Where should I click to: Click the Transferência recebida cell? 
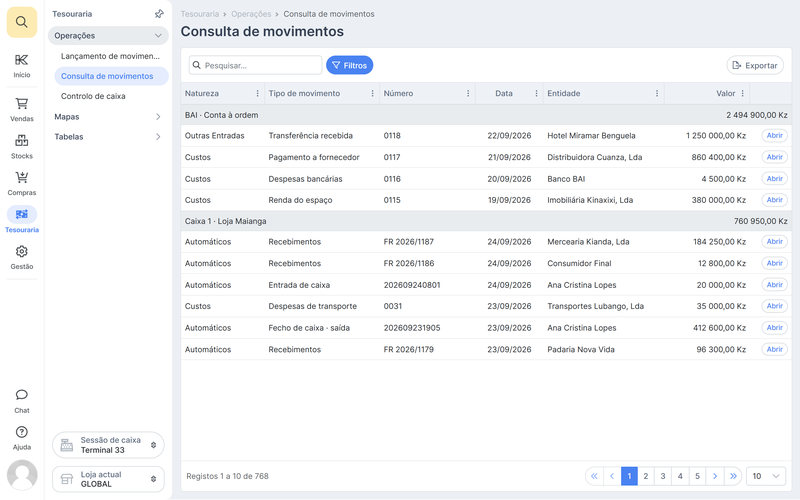311,136
